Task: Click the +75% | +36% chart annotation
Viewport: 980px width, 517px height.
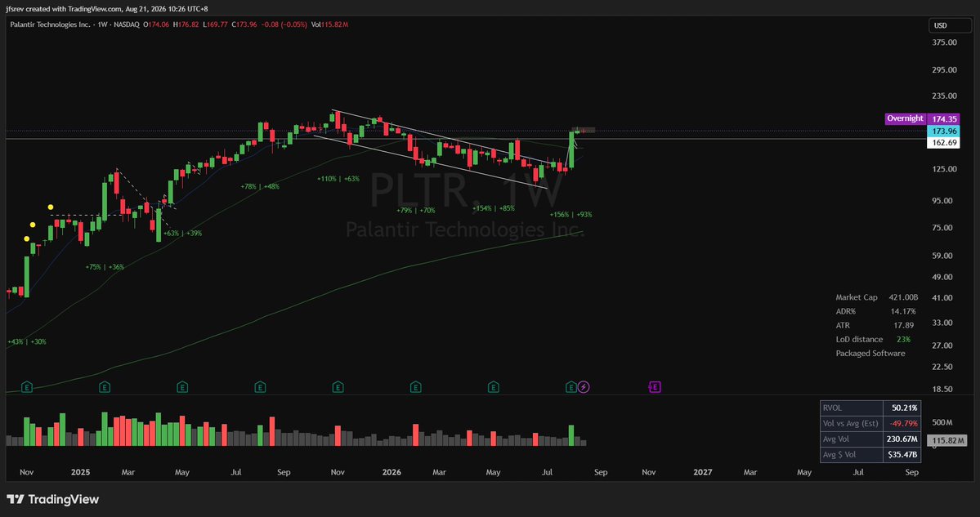Action: (105, 266)
